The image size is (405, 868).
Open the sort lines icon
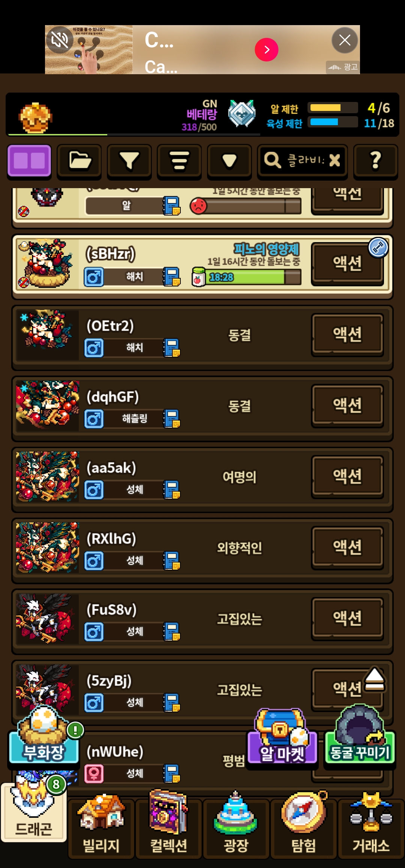click(x=179, y=161)
